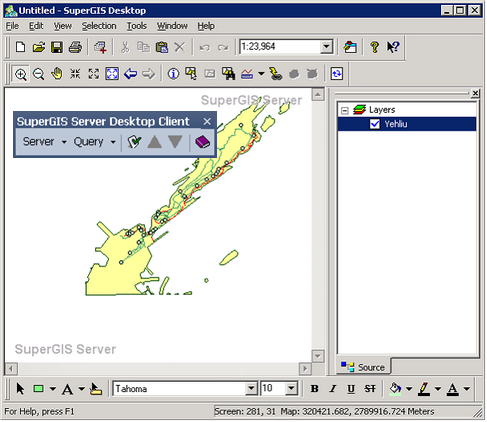This screenshot has width=487, height=422.
Task: Select the Select Features tool
Action: click(191, 74)
